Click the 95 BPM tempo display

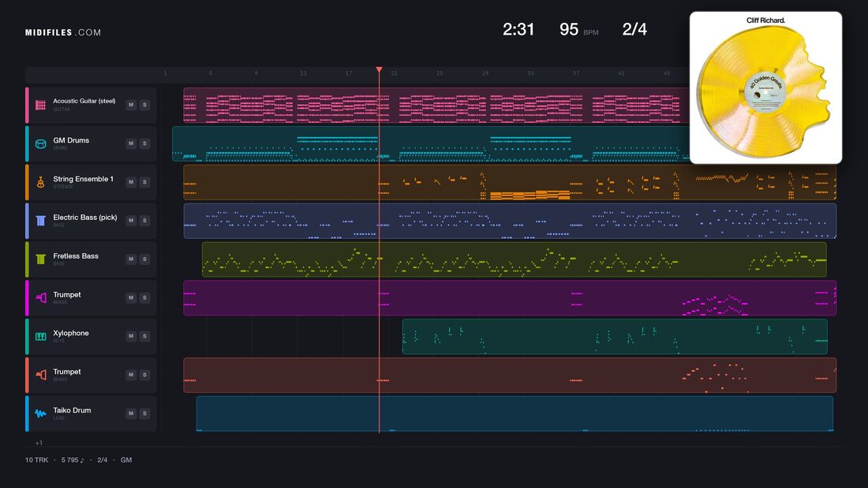[578, 29]
